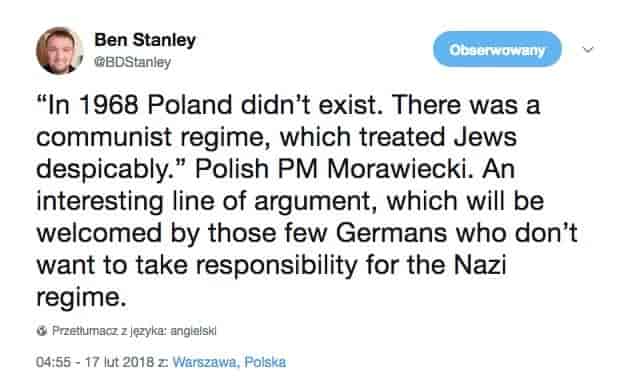Click 'Warszawa' in the location link
The height and width of the screenshot is (379, 630).
(206, 362)
